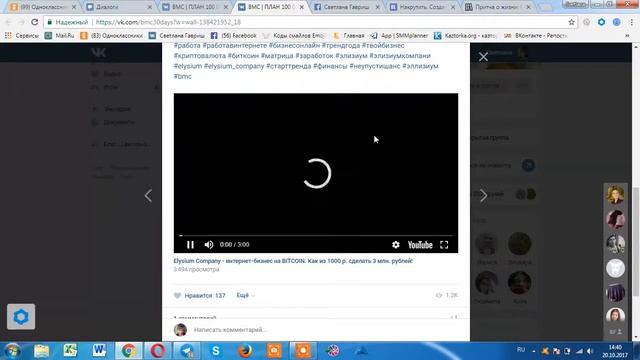This screenshot has width=640, height=360.
Task: Like the post via Нравится heart
Action: (x=200, y=295)
